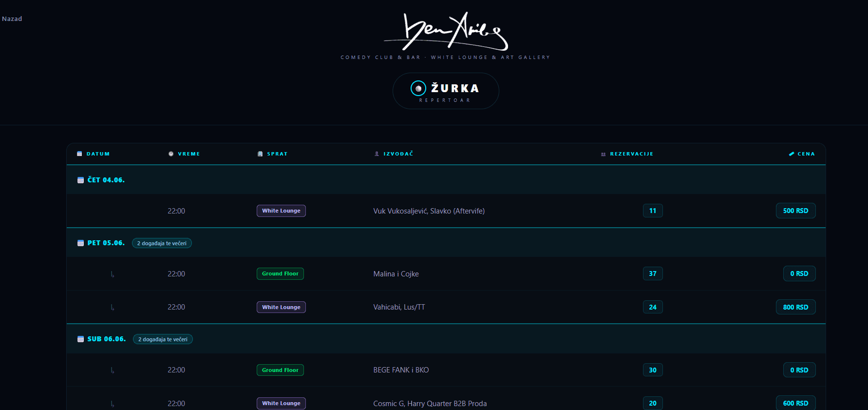This screenshot has width=868, height=410.
Task: Click the building icon in Sprat header
Action: coord(260,154)
